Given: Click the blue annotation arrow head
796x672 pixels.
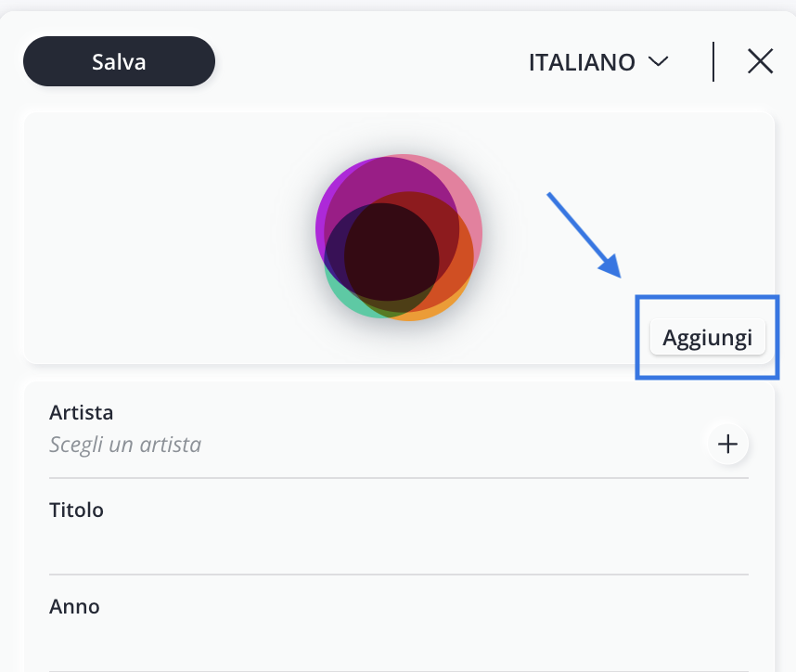Looking at the screenshot, I should pyautogui.click(x=610, y=266).
